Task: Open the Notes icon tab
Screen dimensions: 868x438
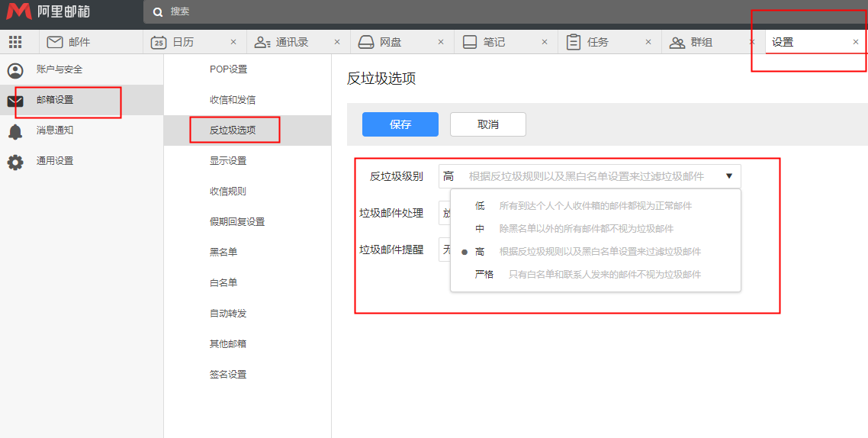Action: (470, 42)
